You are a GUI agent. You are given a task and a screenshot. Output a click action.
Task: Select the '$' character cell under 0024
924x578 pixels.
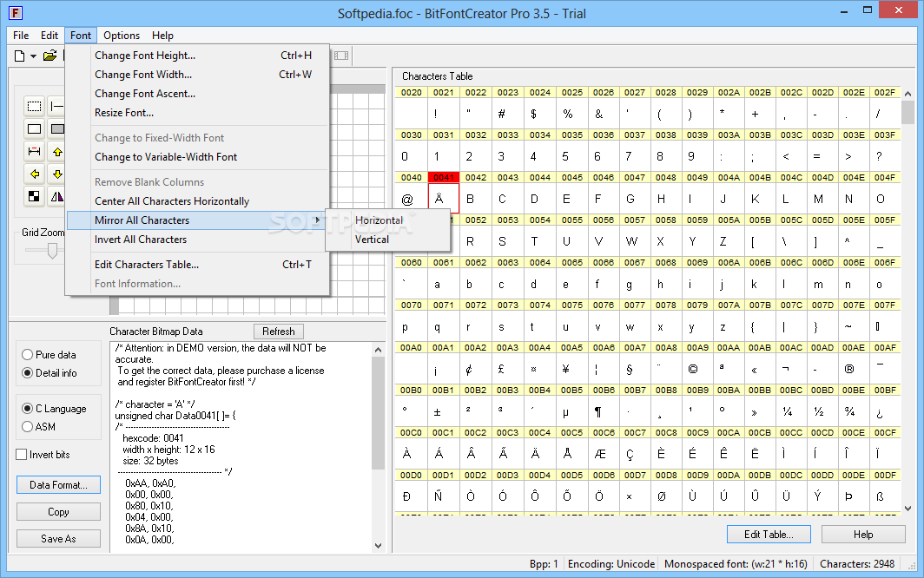tap(539, 113)
